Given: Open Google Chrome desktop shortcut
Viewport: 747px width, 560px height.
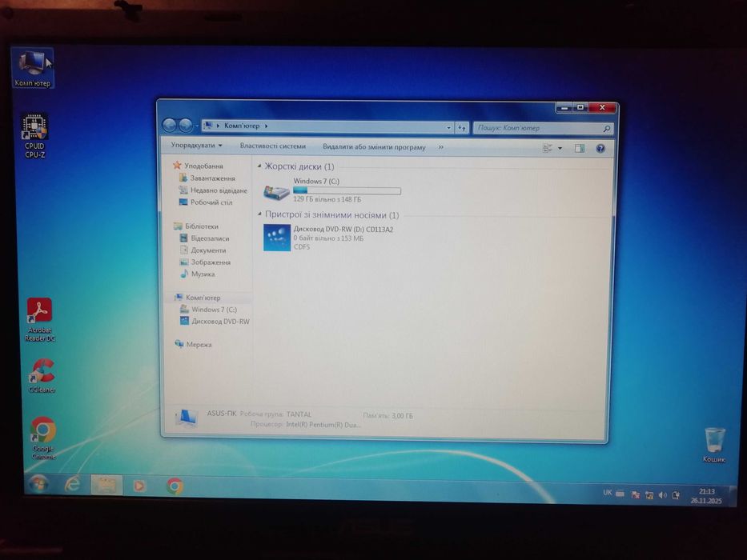Looking at the screenshot, I should pos(43,438).
